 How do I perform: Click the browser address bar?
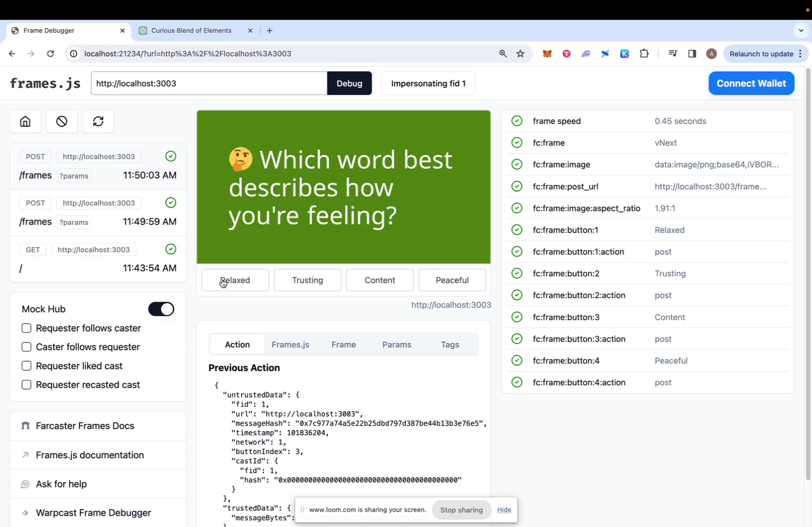(289, 54)
